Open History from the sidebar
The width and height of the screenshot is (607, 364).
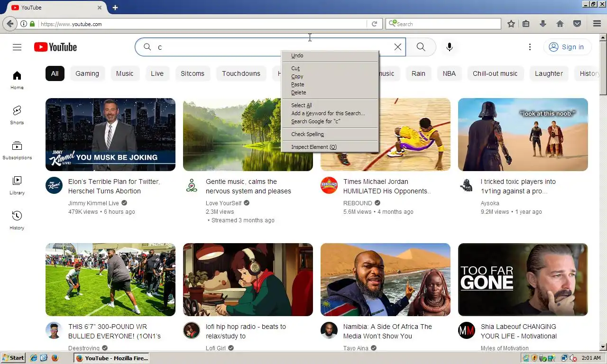[17, 220]
